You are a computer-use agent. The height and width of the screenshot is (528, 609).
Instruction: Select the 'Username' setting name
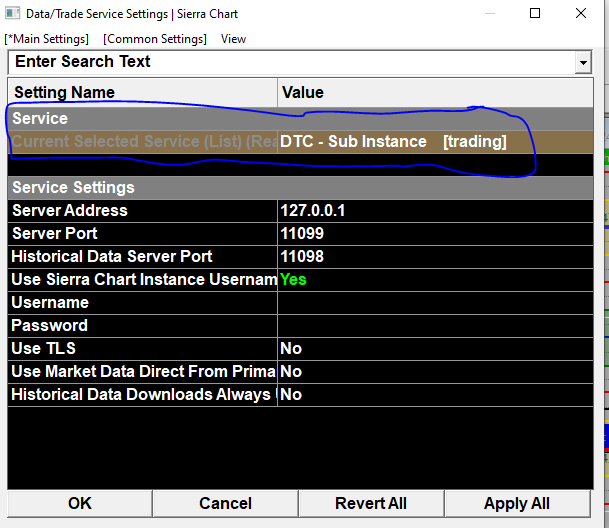pyautogui.click(x=143, y=303)
